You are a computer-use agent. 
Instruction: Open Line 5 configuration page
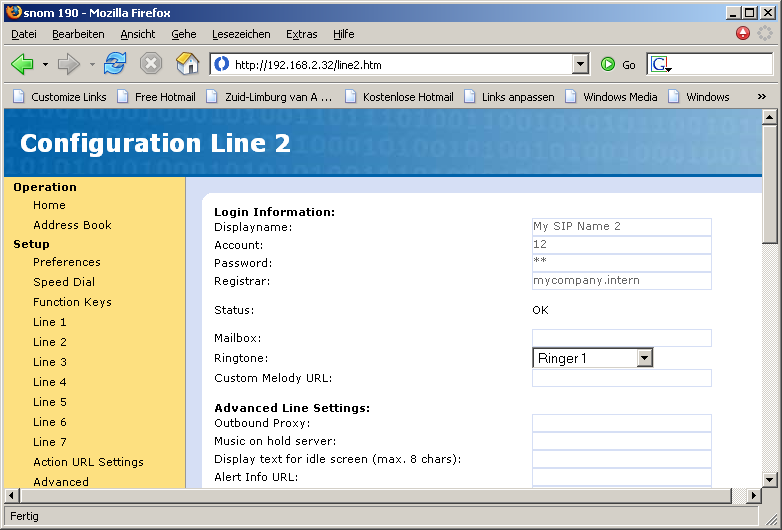[x=50, y=402]
